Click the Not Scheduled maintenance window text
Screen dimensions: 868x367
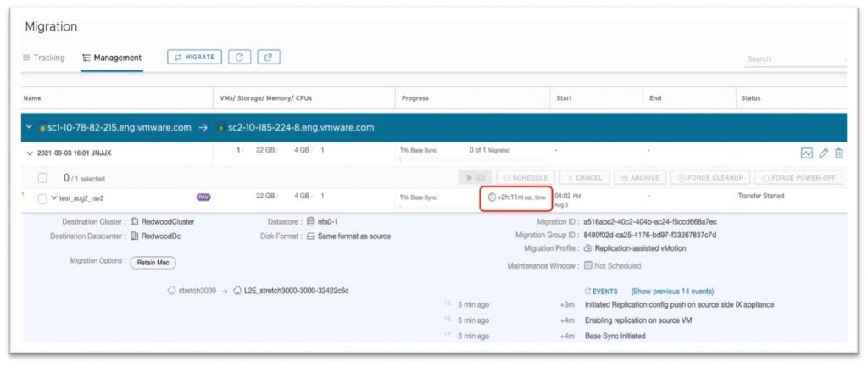(618, 265)
